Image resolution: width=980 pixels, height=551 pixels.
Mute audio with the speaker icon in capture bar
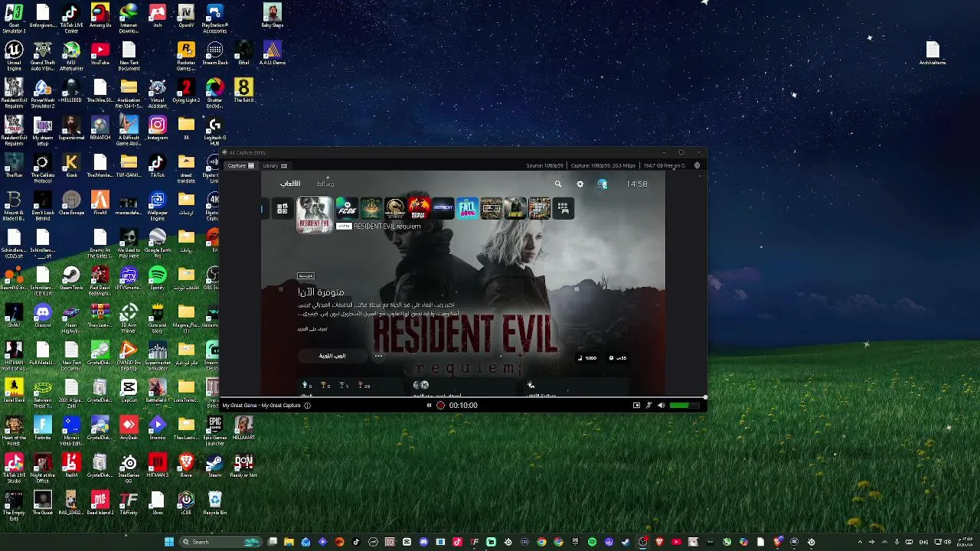[x=661, y=406]
